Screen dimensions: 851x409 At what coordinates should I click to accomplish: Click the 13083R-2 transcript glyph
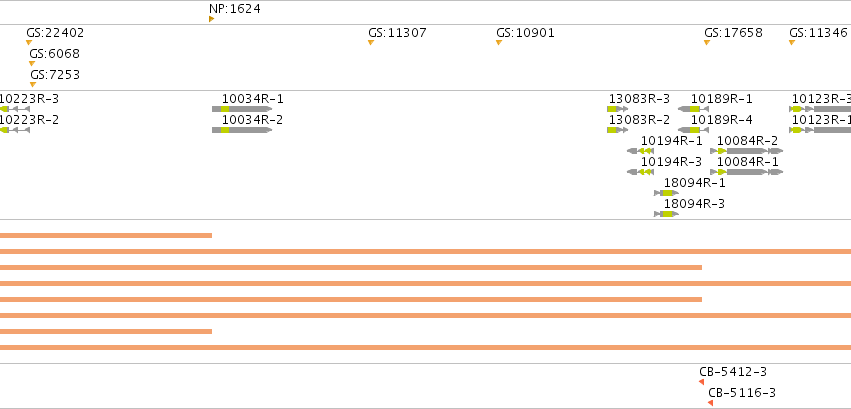click(618, 130)
